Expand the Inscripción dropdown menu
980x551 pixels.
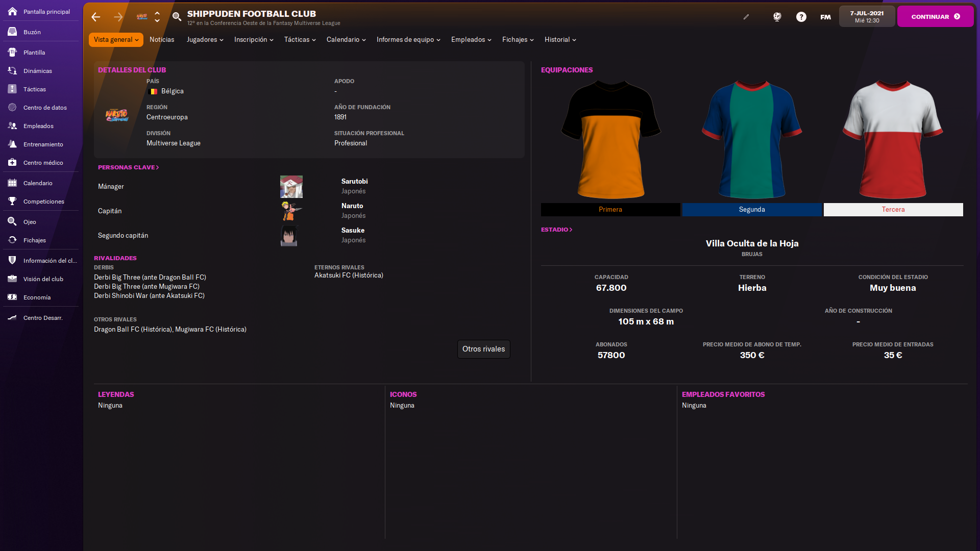pyautogui.click(x=254, y=40)
